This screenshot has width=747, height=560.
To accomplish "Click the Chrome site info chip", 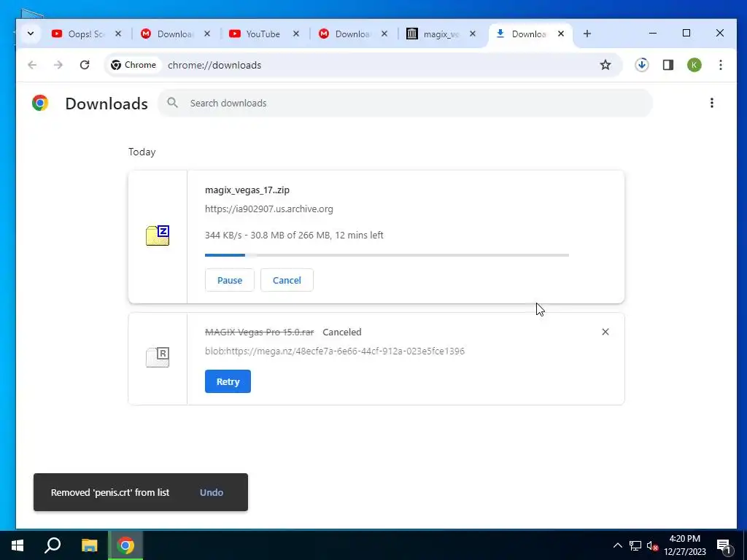I will (x=134, y=65).
